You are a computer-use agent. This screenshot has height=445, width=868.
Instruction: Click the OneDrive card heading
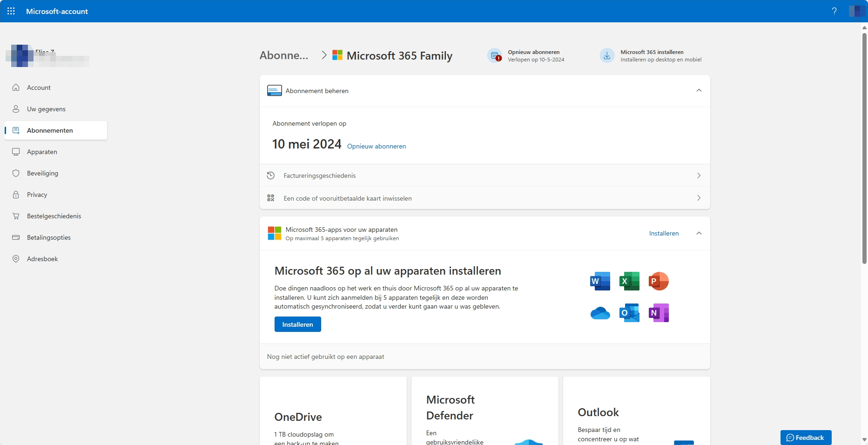click(x=298, y=417)
